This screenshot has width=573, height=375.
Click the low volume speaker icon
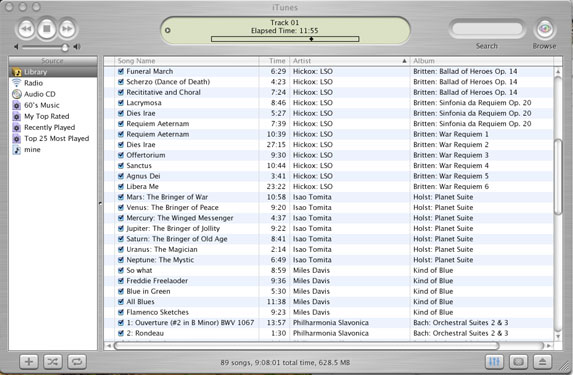click(x=16, y=47)
